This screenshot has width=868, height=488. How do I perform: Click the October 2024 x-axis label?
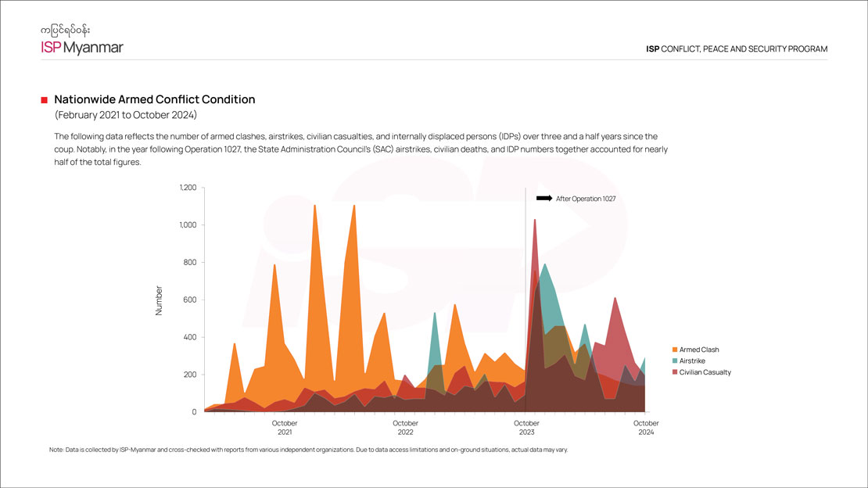[646, 427]
